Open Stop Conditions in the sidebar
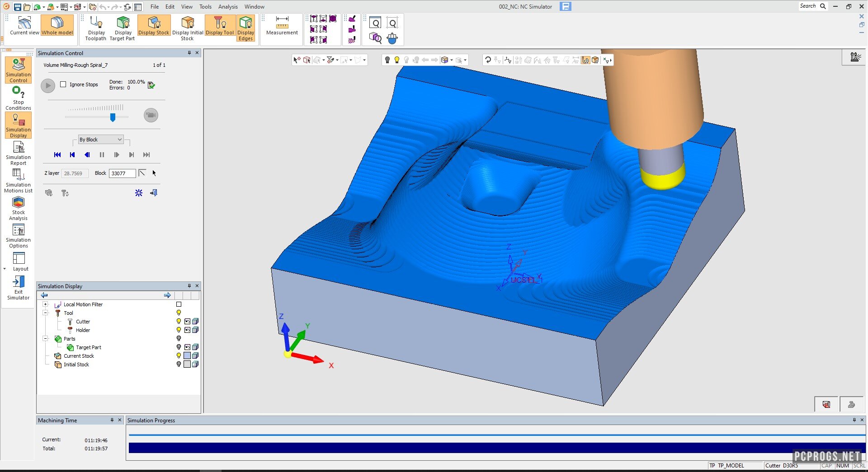Image resolution: width=868 pixels, height=472 pixels. [18, 98]
